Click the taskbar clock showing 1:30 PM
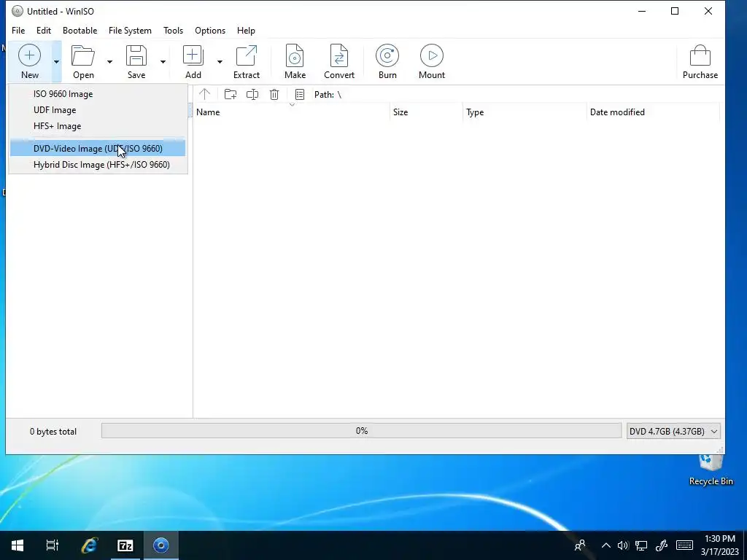Viewport: 747px width, 560px height. coord(720,545)
